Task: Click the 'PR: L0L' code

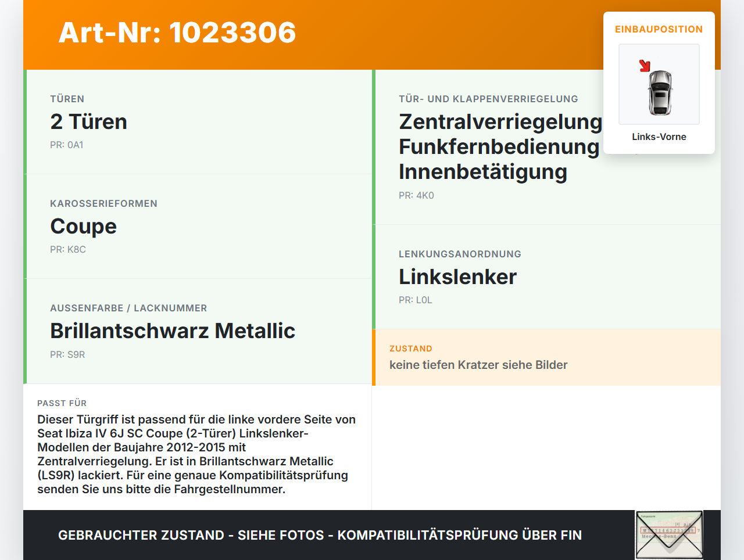Action: [x=416, y=300]
